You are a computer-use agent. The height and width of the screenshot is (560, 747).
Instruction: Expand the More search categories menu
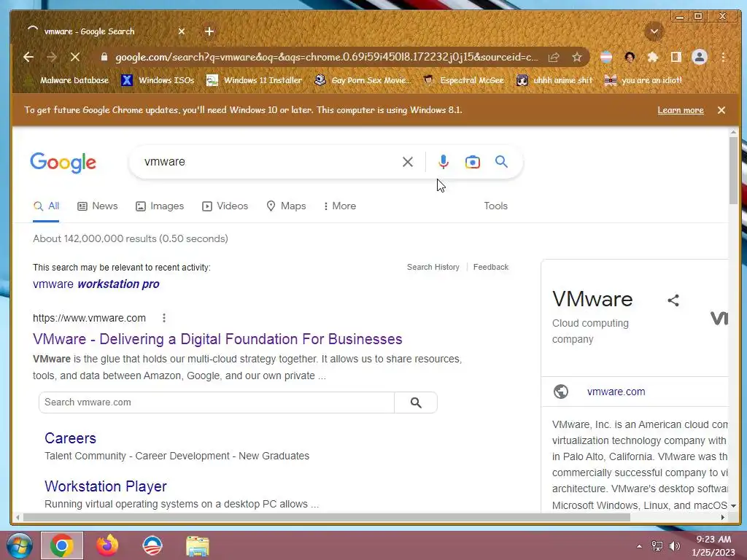tap(340, 206)
